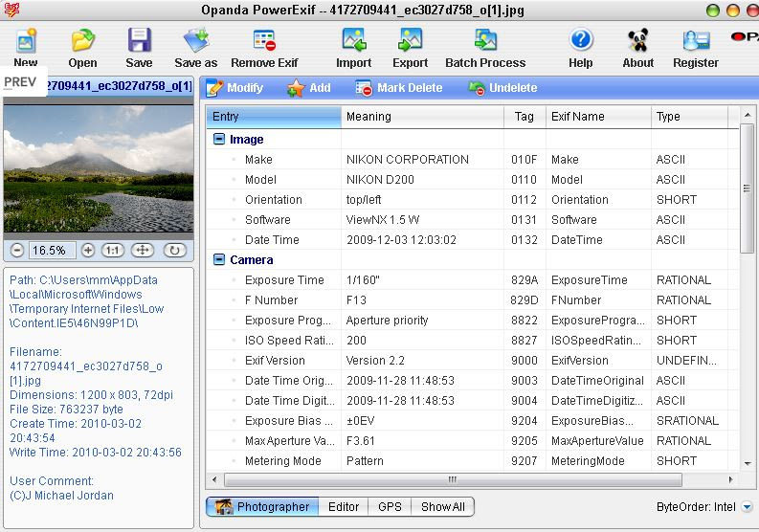This screenshot has height=532, width=759.
Task: Collapse the Camera group
Action: coord(219,260)
